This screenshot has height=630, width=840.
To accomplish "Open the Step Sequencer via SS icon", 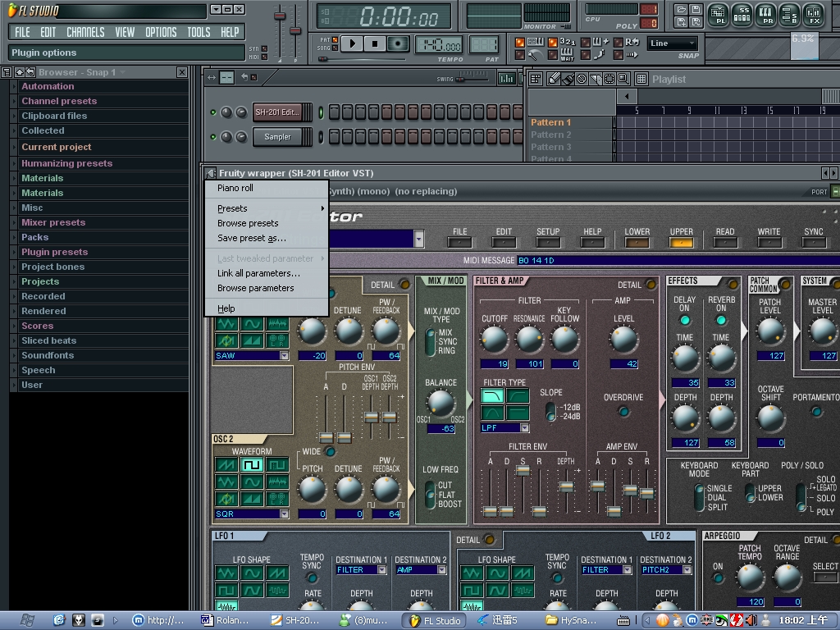I will pos(742,15).
